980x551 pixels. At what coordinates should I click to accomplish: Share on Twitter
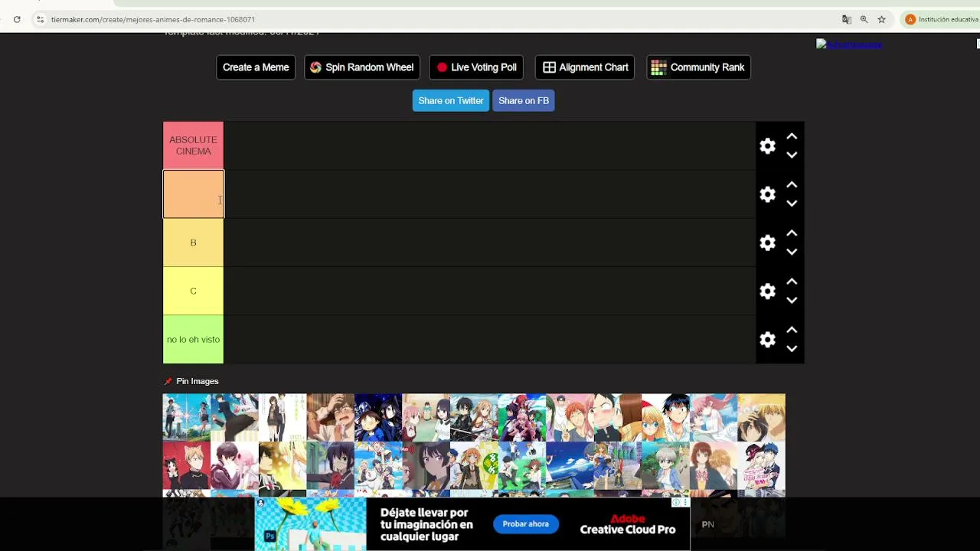(451, 100)
